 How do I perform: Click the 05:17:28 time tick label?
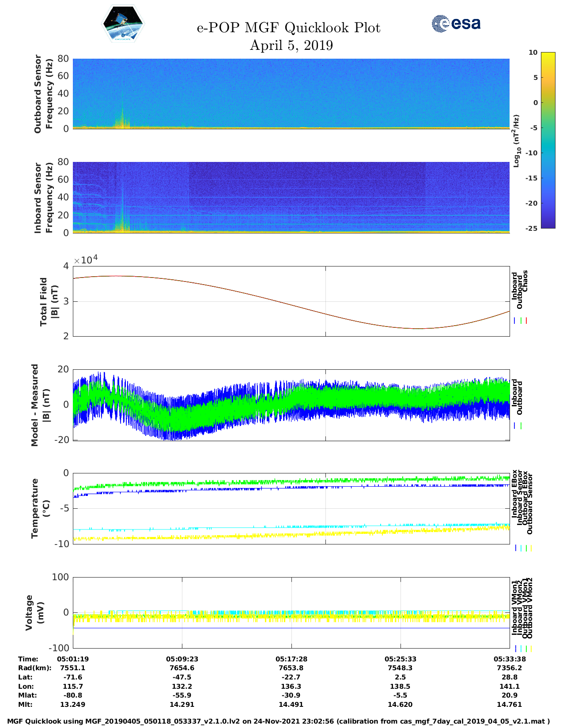[291, 659]
